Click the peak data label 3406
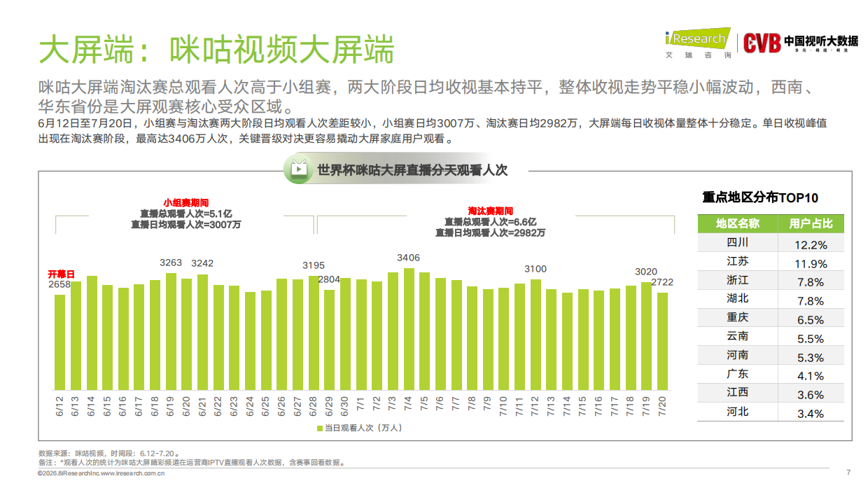 point(408,258)
